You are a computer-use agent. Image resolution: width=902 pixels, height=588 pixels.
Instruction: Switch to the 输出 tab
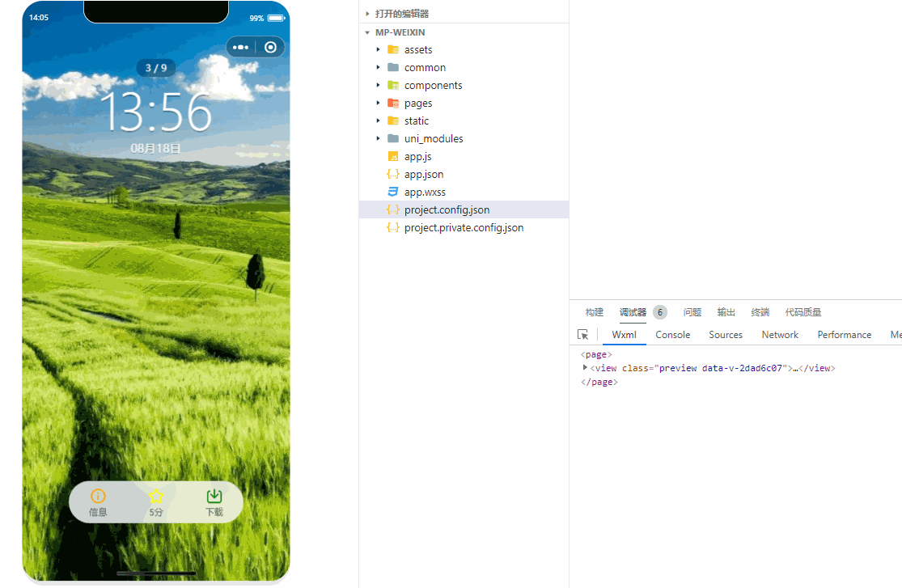point(726,312)
